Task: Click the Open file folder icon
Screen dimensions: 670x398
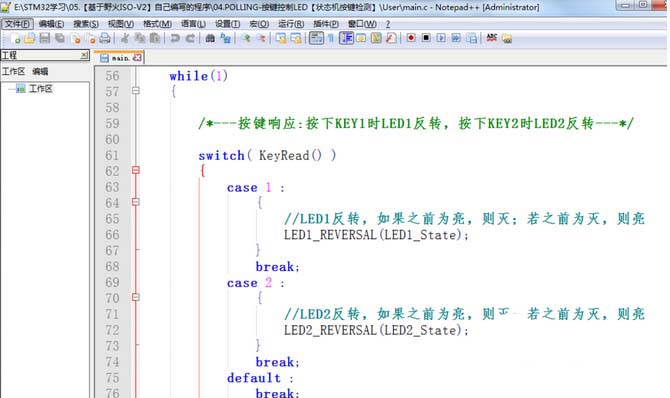Action: point(29,38)
